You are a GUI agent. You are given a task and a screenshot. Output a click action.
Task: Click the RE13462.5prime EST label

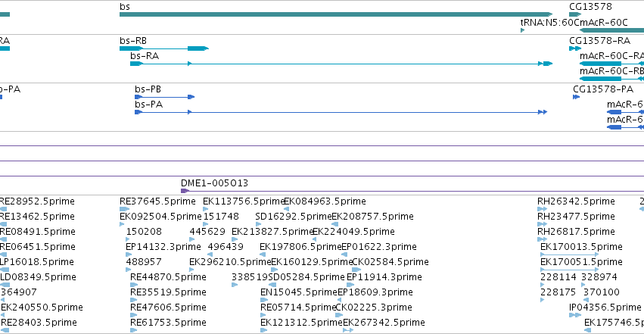(x=37, y=217)
